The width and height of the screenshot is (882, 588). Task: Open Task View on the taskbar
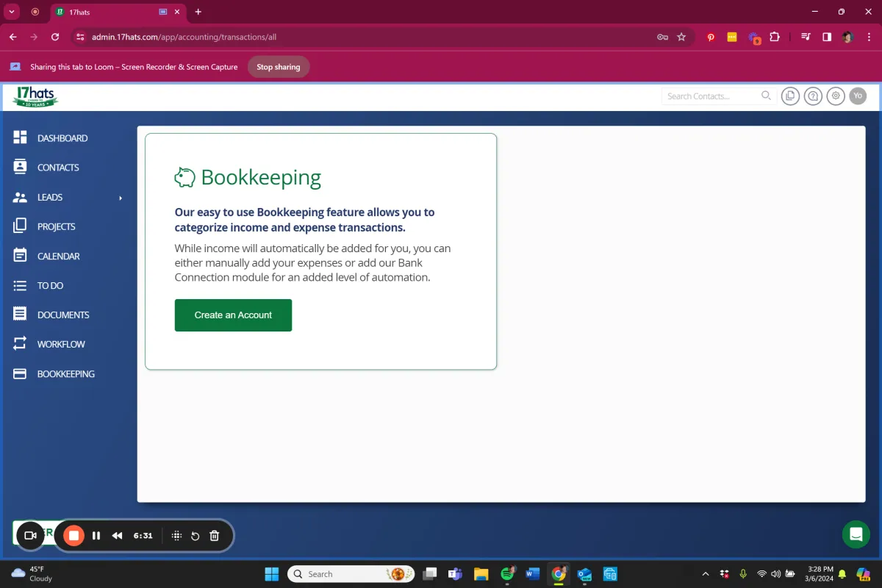click(430, 574)
